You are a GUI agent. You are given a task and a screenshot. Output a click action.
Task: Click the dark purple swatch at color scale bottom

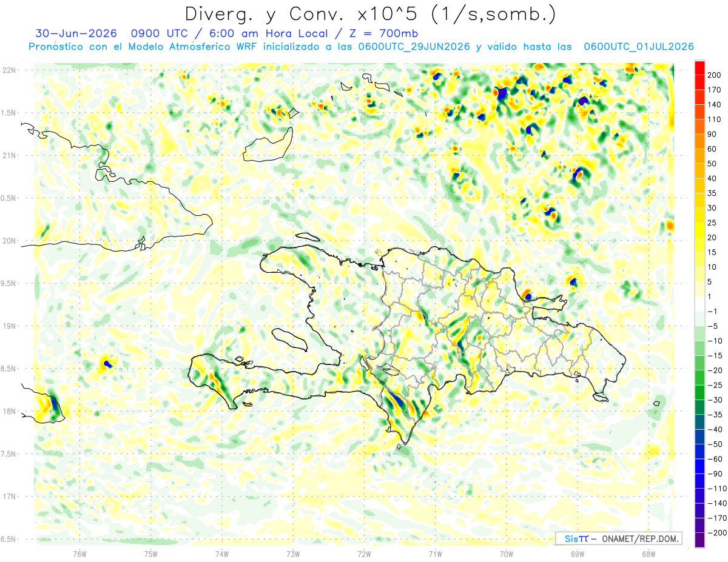coord(699,540)
